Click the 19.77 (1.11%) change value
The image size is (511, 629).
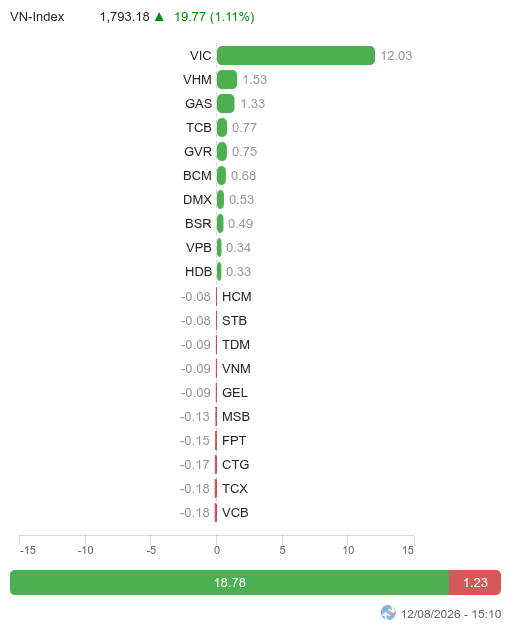(x=214, y=16)
